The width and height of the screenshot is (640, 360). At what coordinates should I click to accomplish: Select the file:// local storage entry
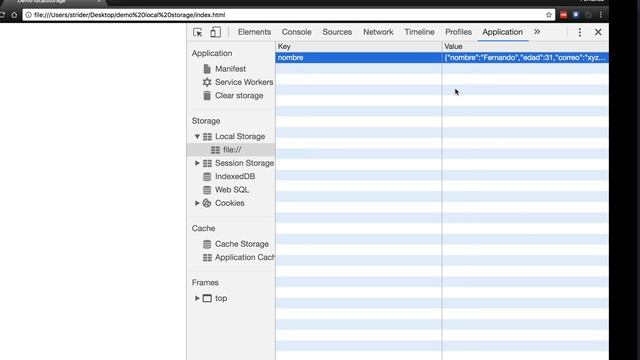point(232,150)
